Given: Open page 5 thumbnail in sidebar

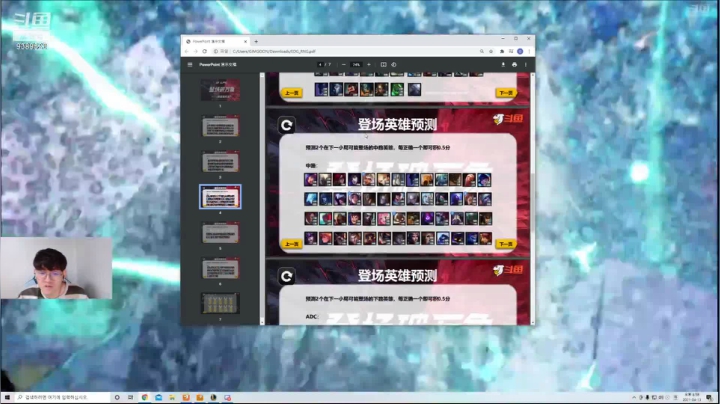Looking at the screenshot, I should tap(220, 232).
